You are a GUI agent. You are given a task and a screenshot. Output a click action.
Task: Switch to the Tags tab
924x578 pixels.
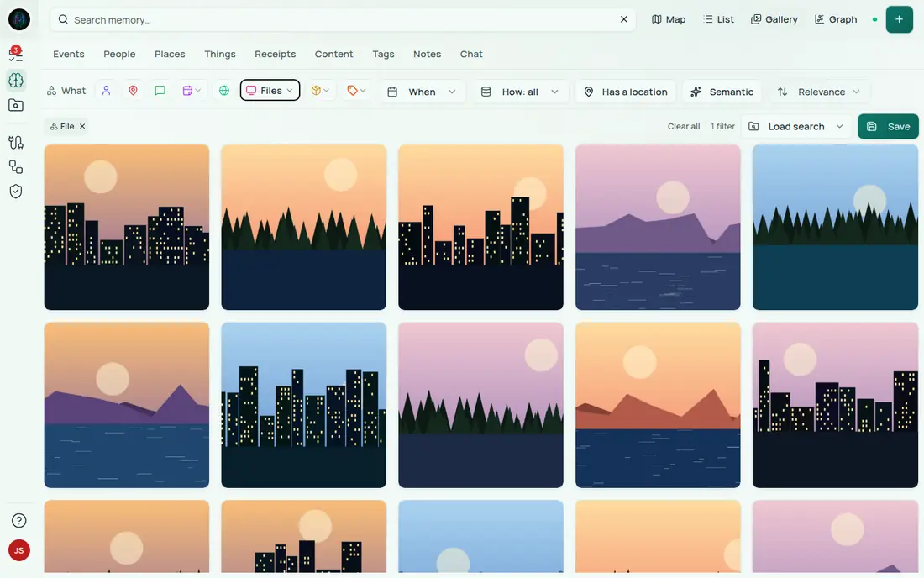(x=383, y=54)
